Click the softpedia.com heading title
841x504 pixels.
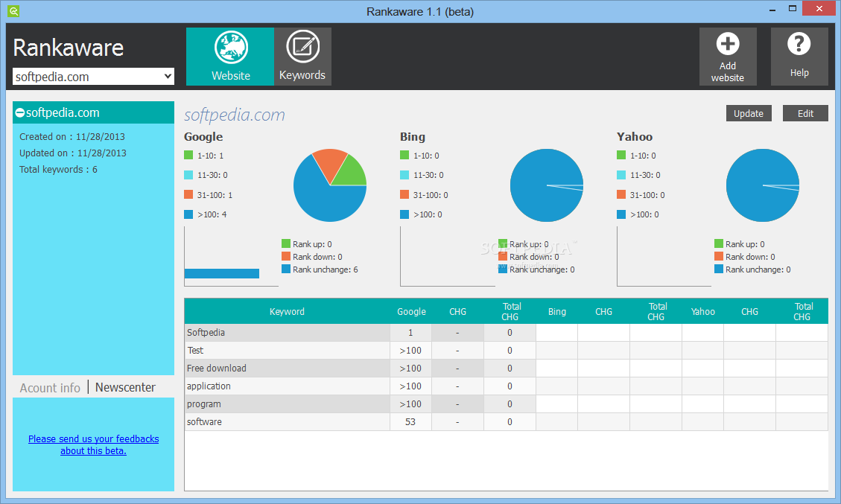pyautogui.click(x=235, y=115)
